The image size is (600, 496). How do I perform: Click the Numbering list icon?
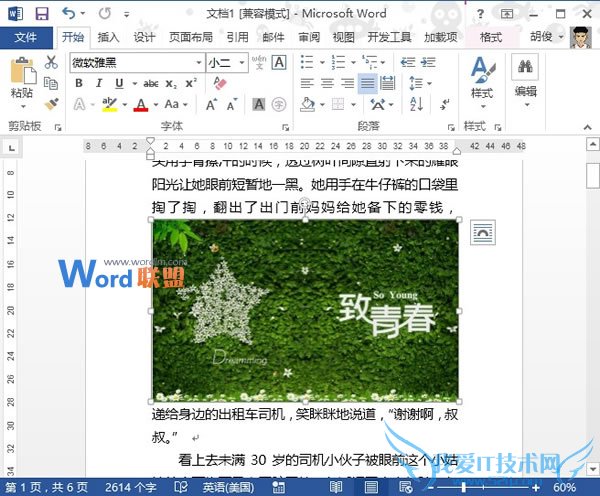[x=338, y=62]
